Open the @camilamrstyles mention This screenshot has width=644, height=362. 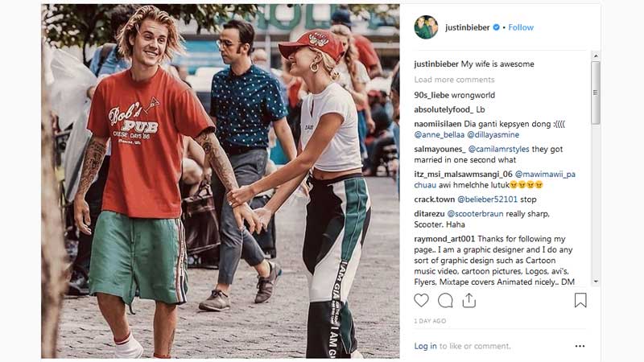point(498,149)
